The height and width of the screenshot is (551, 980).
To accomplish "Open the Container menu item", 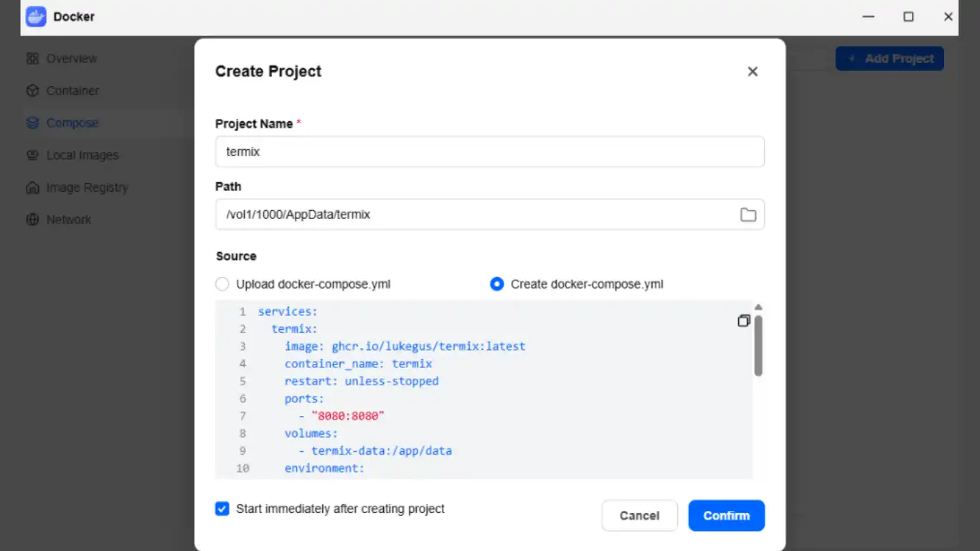I will pos(72,91).
